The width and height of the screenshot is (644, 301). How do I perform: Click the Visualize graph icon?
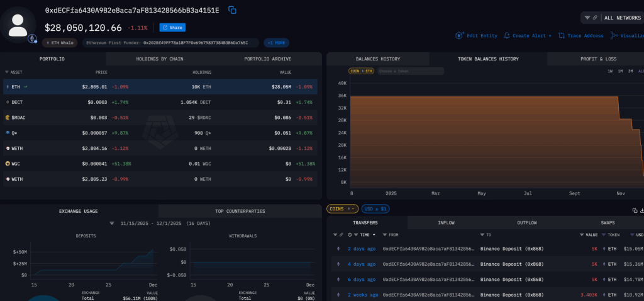(614, 36)
